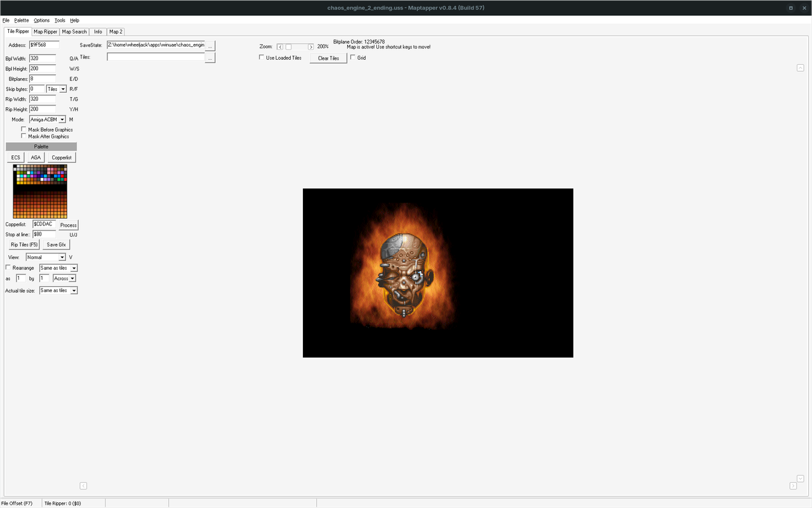Click the map scroll down arrow
The width and height of the screenshot is (812, 508).
801,479
